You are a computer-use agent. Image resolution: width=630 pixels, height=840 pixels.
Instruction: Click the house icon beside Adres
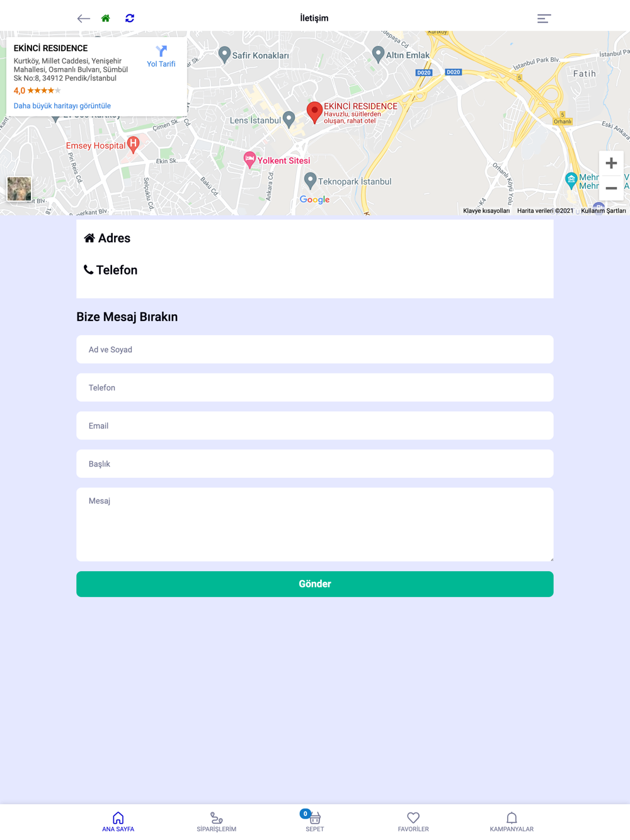pos(89,238)
